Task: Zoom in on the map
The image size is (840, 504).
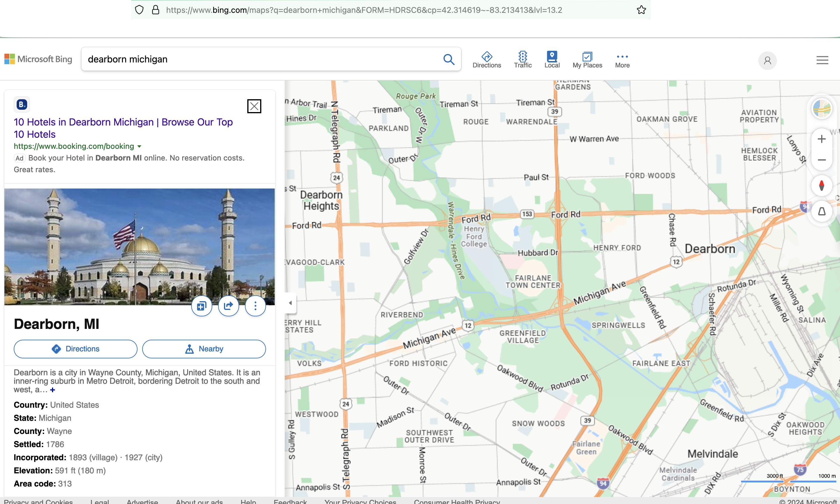Action: [x=821, y=139]
